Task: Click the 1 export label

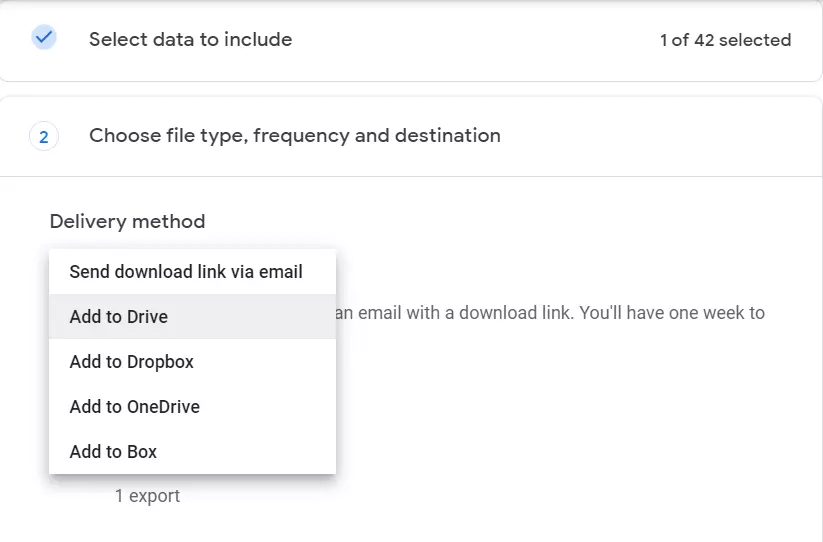Action: point(147,496)
